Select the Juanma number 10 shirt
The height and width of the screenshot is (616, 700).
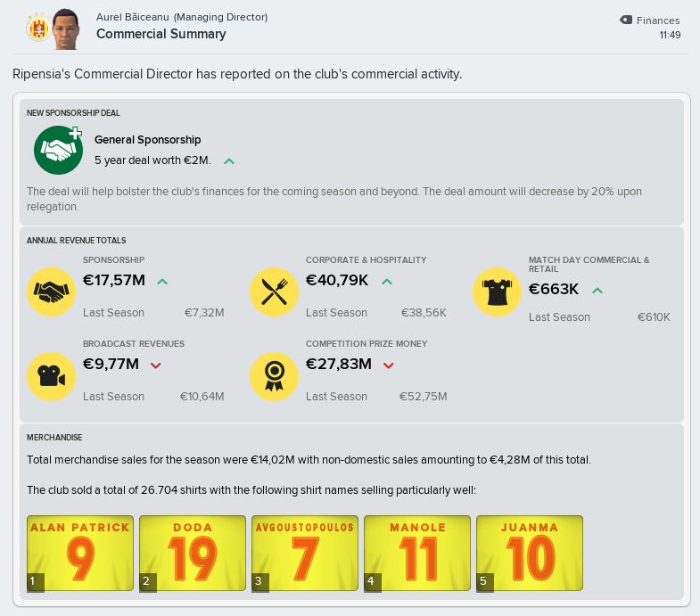point(530,554)
